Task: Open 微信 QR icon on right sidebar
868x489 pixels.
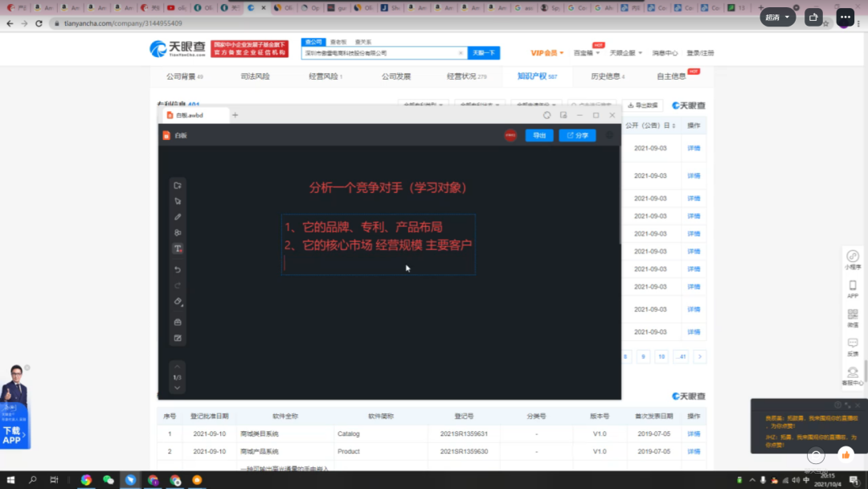Action: [853, 318]
